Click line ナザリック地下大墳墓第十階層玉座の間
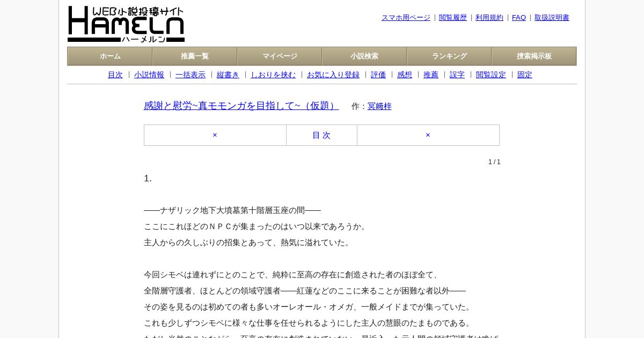Image resolution: width=644 pixels, height=338 pixels. click(232, 210)
